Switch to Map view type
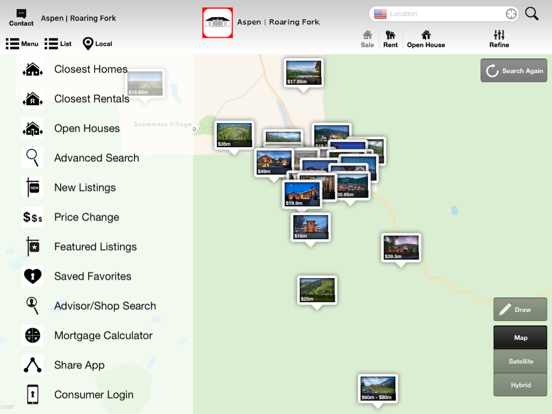This screenshot has height=414, width=552. tap(520, 337)
